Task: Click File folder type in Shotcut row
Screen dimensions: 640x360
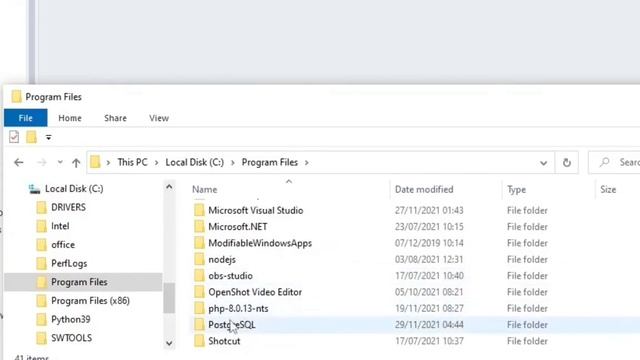Action: click(527, 341)
